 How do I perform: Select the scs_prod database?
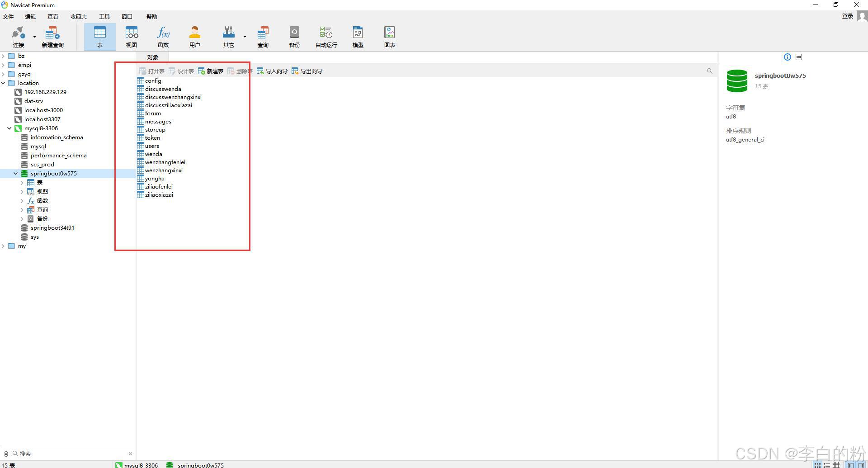[38, 165]
